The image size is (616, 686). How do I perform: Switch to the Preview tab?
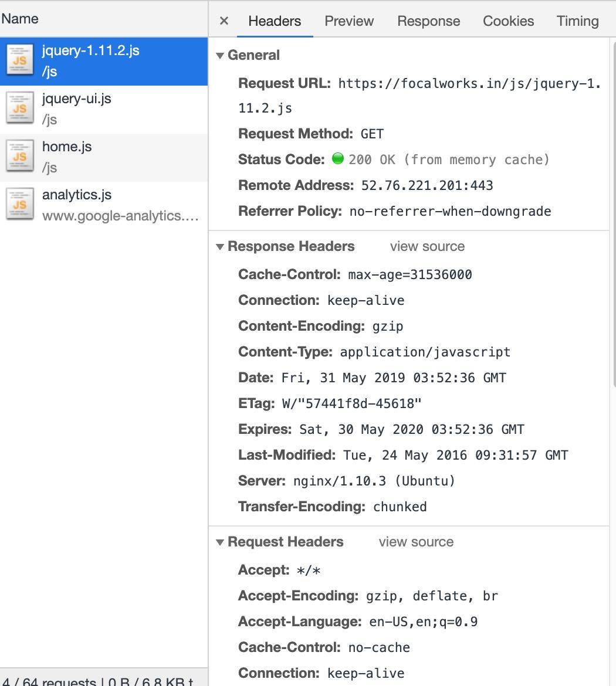[x=349, y=21]
